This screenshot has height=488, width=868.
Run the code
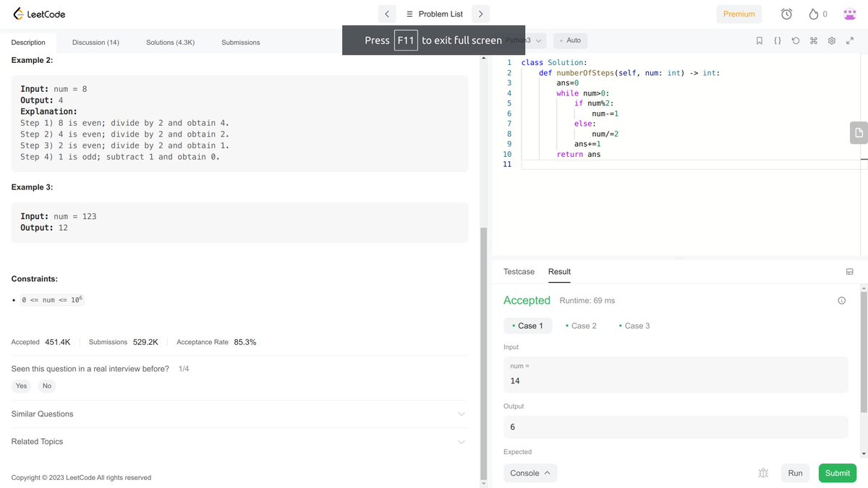point(795,473)
